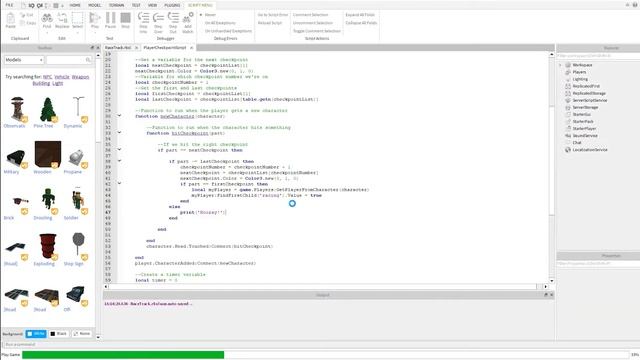Select Players in Explorer
This screenshot has width=640, height=360.
pyautogui.click(x=579, y=72)
